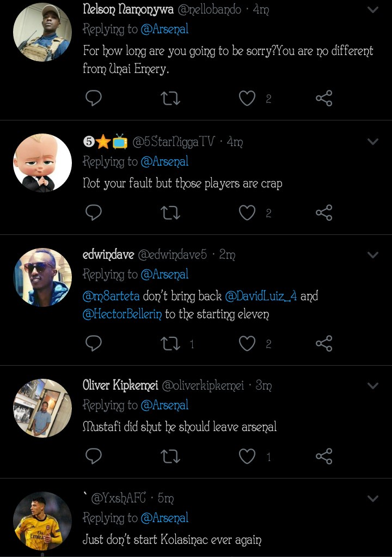Like the tweet mentioning Unai Emery

click(247, 99)
